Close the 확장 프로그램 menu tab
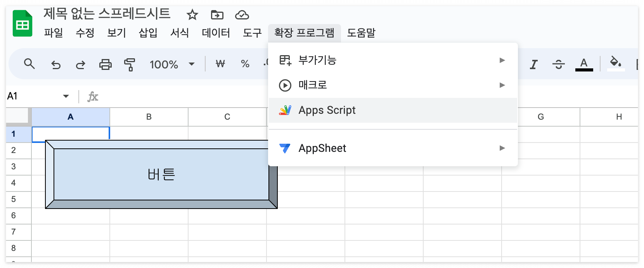Image resolution: width=644 pixels, height=268 pixels. tap(304, 33)
